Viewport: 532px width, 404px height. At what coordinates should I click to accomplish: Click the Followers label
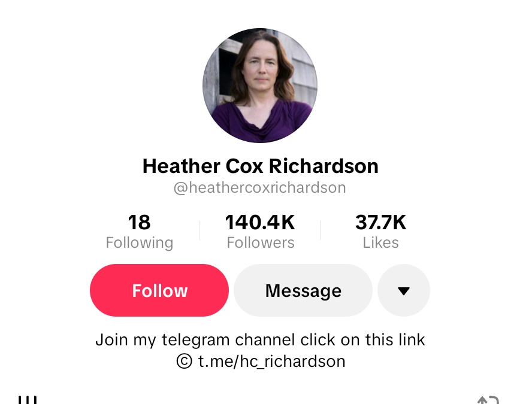[x=261, y=242]
